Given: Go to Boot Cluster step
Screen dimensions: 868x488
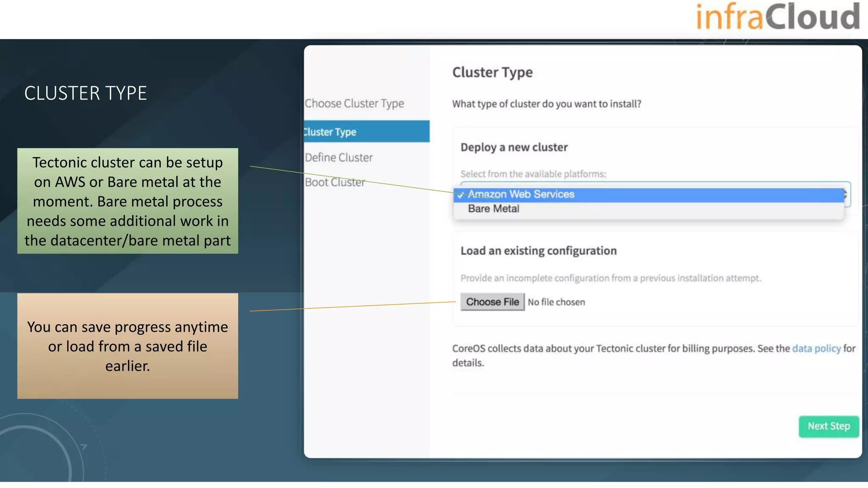Looking at the screenshot, I should [335, 182].
